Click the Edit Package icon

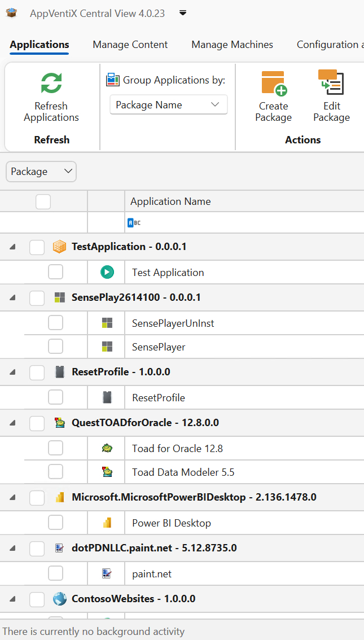(x=331, y=83)
